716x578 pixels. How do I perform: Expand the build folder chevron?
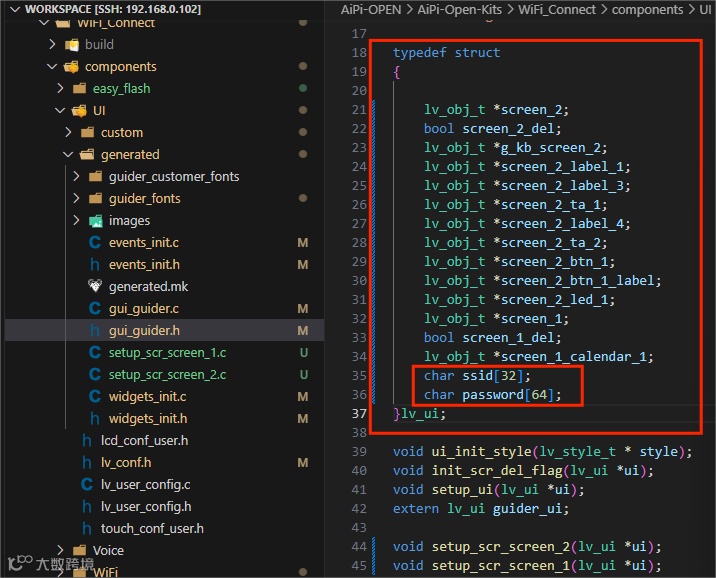(53, 44)
